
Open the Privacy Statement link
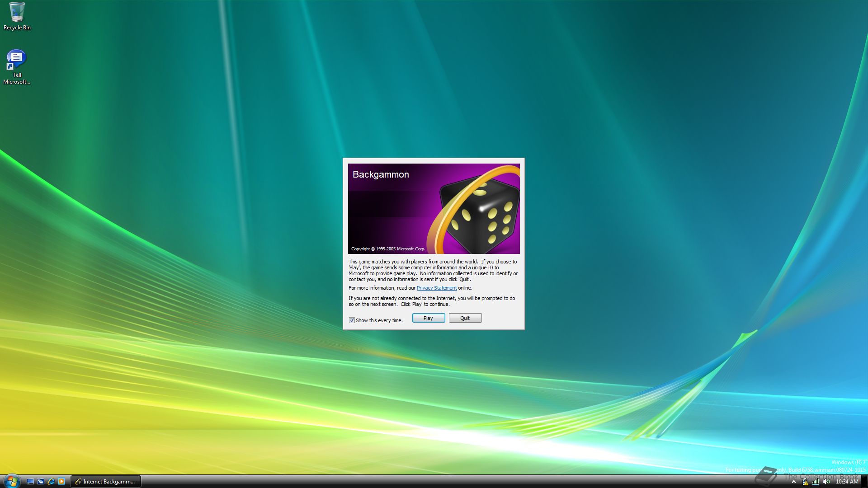(x=436, y=288)
